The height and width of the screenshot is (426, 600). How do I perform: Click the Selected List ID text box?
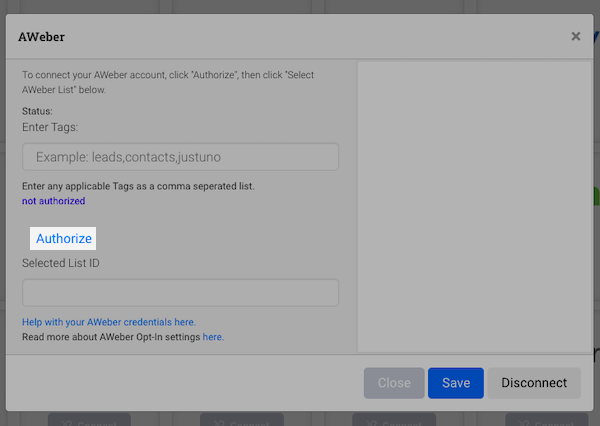click(x=180, y=292)
